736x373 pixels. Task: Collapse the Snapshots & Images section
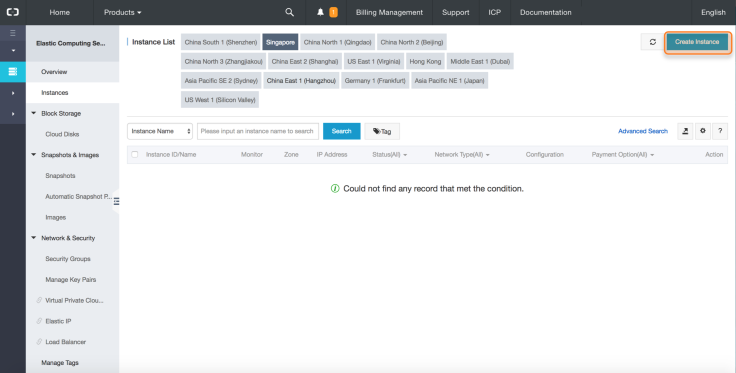(33, 154)
